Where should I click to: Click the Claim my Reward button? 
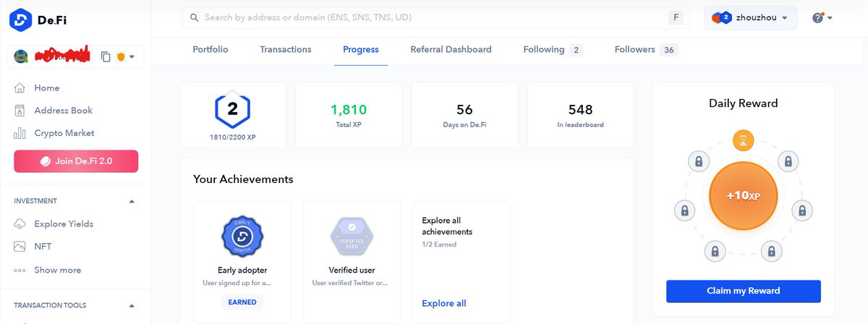coord(744,291)
